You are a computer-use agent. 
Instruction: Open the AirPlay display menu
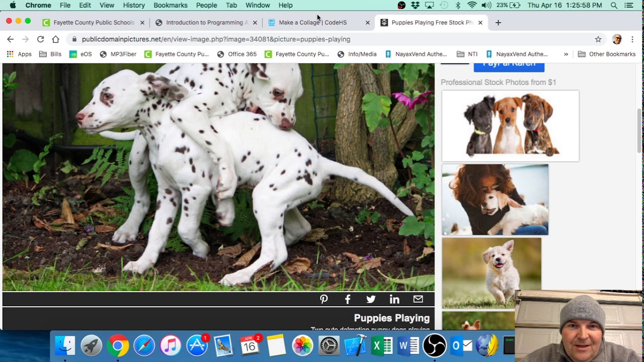tap(429, 5)
